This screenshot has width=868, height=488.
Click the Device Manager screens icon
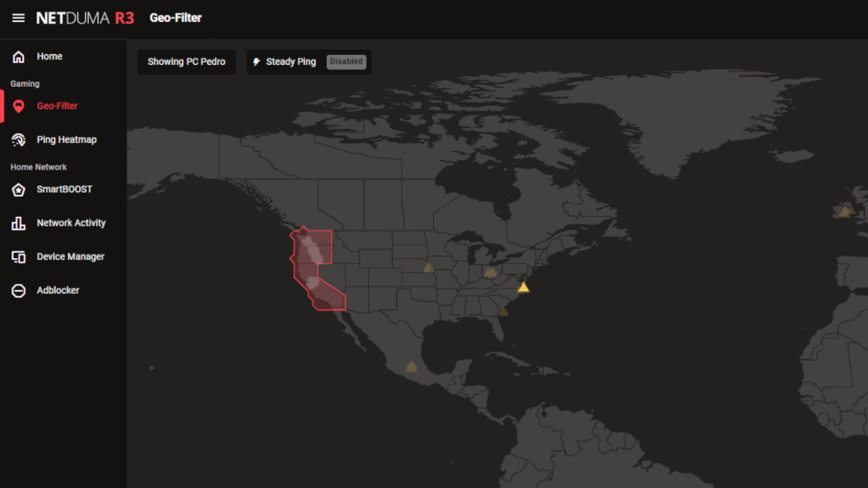[19, 257]
